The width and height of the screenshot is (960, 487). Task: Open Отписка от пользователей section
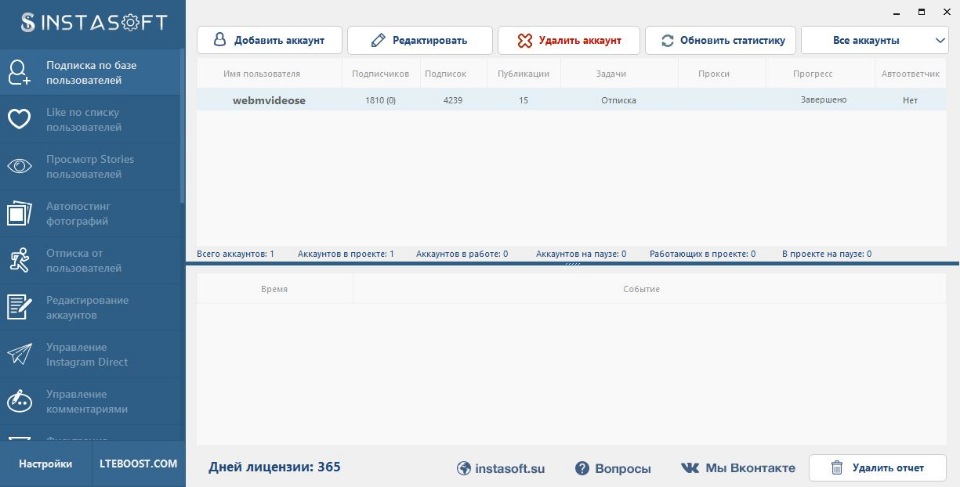pos(89,260)
